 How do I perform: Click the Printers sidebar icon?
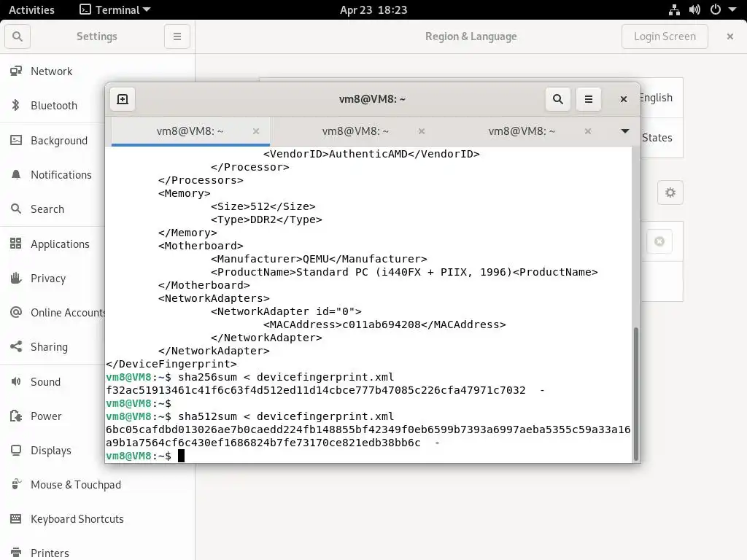(x=16, y=553)
